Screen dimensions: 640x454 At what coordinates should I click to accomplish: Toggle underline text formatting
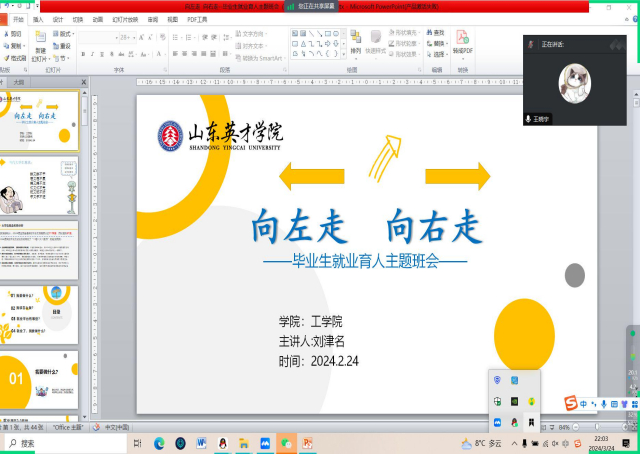coord(101,54)
